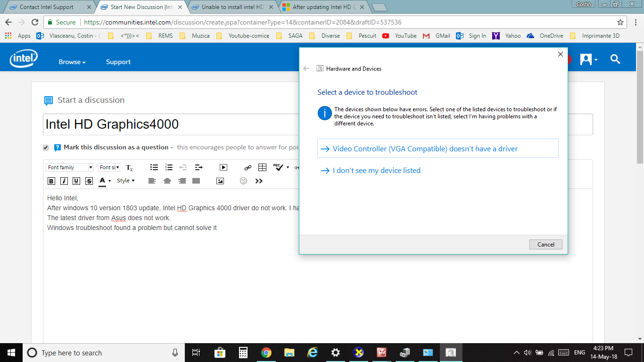Open File Explorer from the taskbar
The height and width of the screenshot is (362, 644).
point(289,353)
